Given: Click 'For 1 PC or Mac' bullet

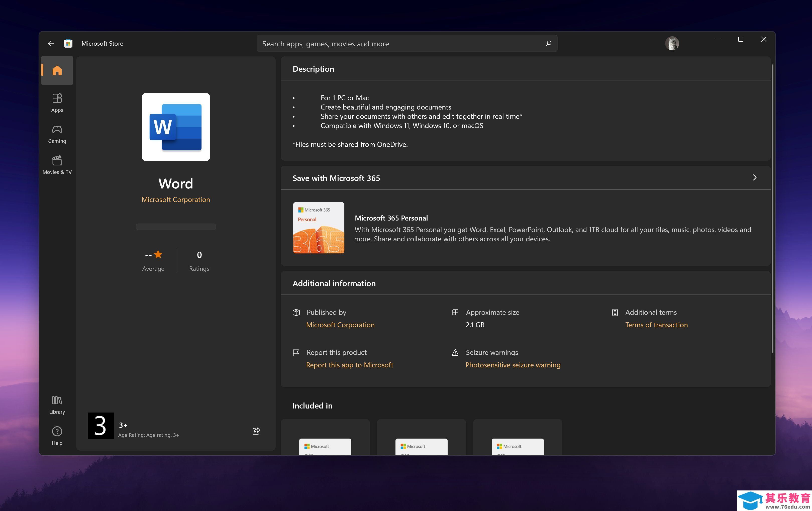Looking at the screenshot, I should tap(345, 98).
